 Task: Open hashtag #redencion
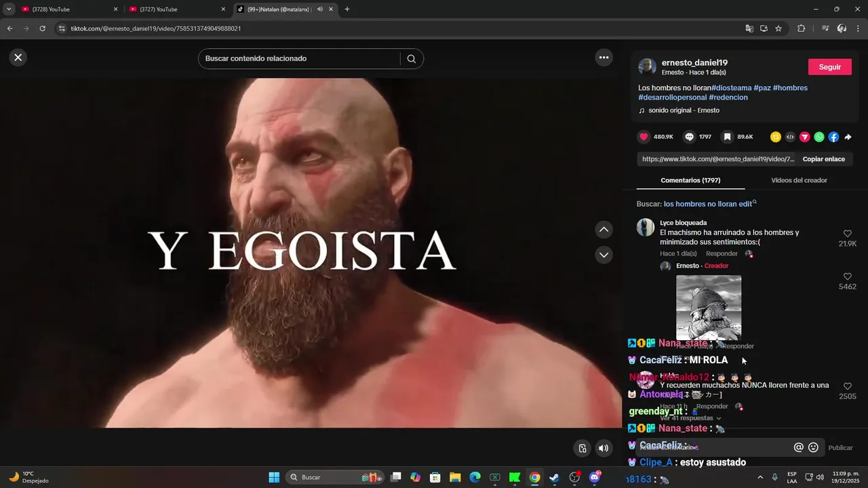(x=728, y=98)
